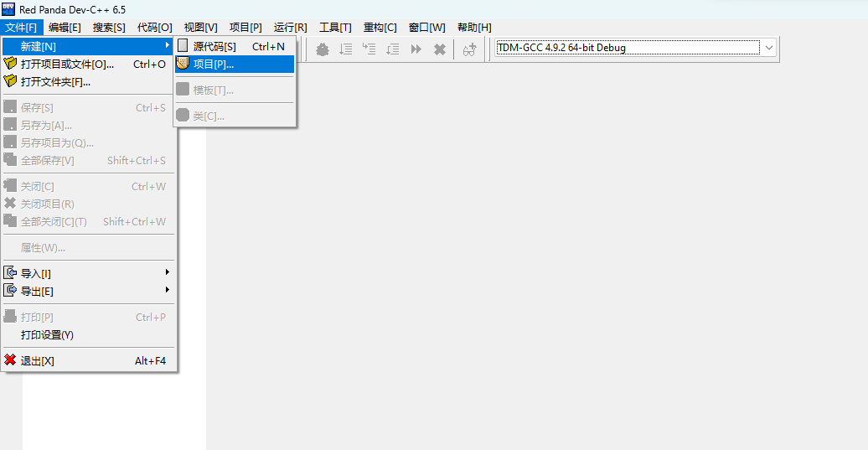Expand the 导入[I] submenu arrow
Image resolution: width=868 pixels, height=450 pixels.
click(168, 272)
